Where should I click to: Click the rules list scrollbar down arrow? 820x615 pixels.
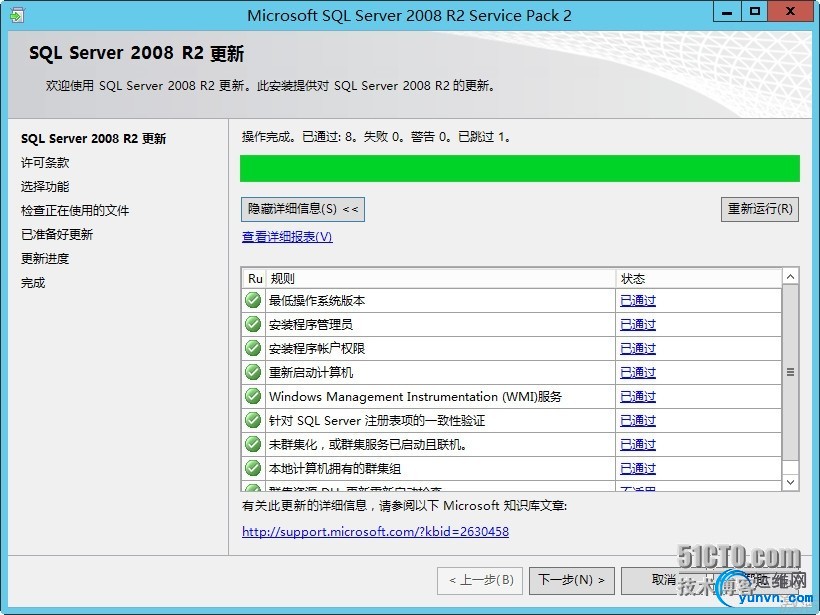(791, 482)
